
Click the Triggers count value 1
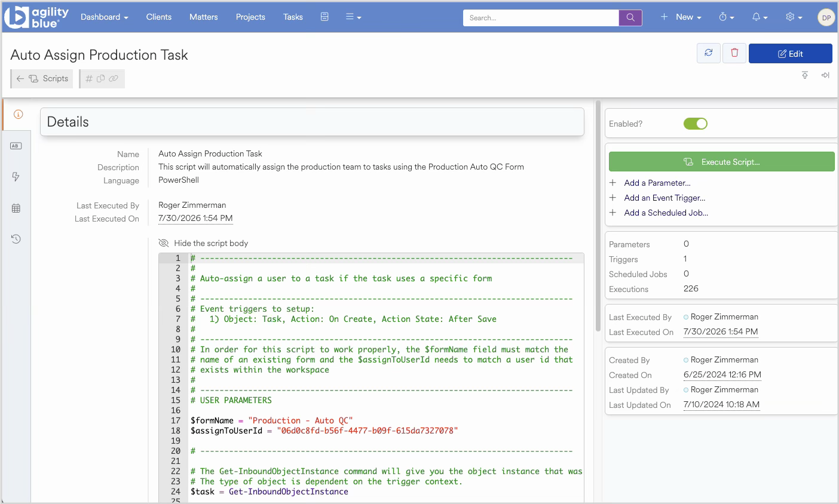point(685,259)
